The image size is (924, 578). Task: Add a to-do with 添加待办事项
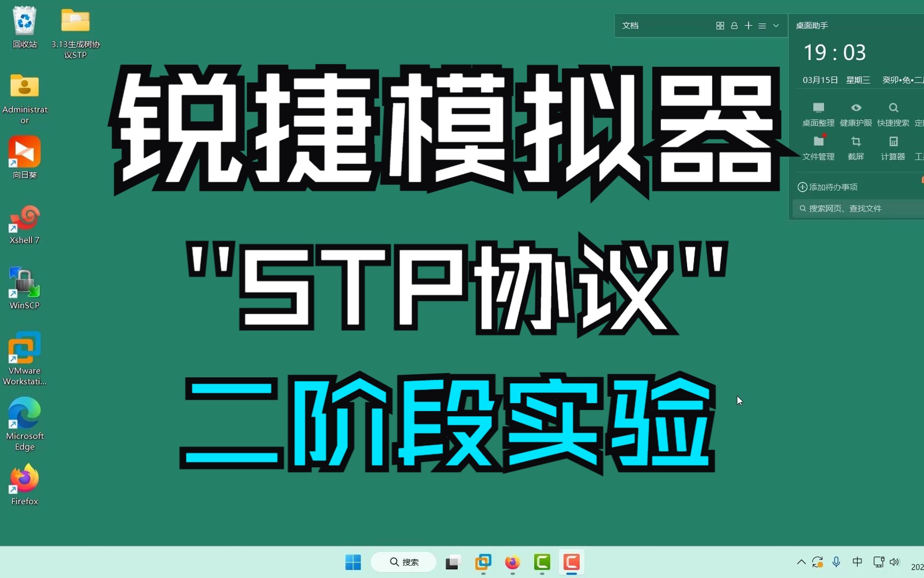pos(828,187)
